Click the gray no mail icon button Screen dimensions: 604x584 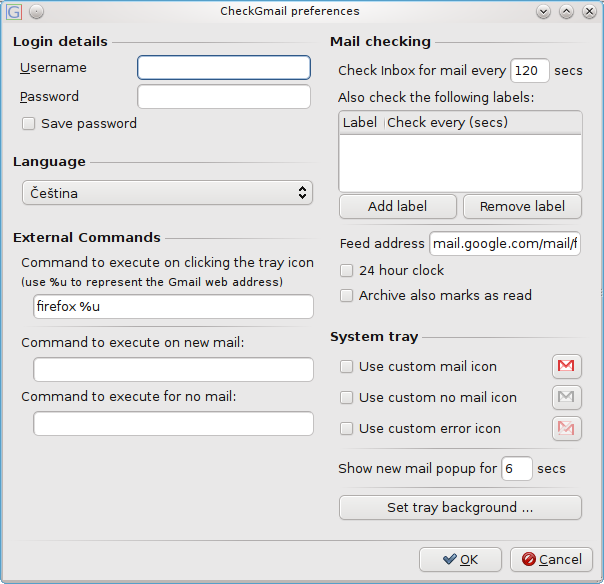[567, 397]
